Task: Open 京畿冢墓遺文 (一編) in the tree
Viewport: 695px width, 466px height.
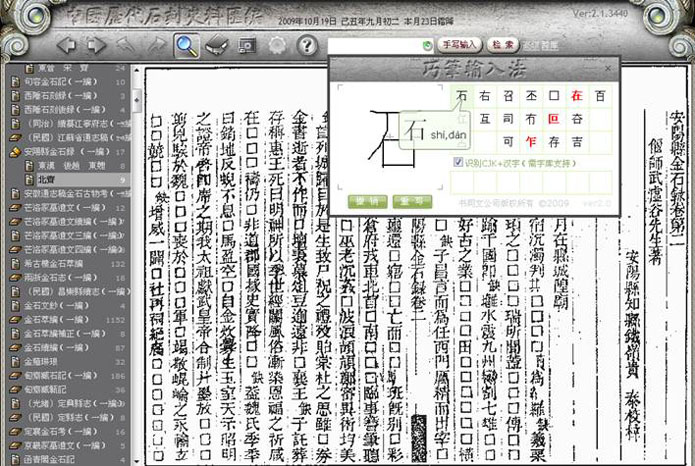Action: [x=65, y=446]
